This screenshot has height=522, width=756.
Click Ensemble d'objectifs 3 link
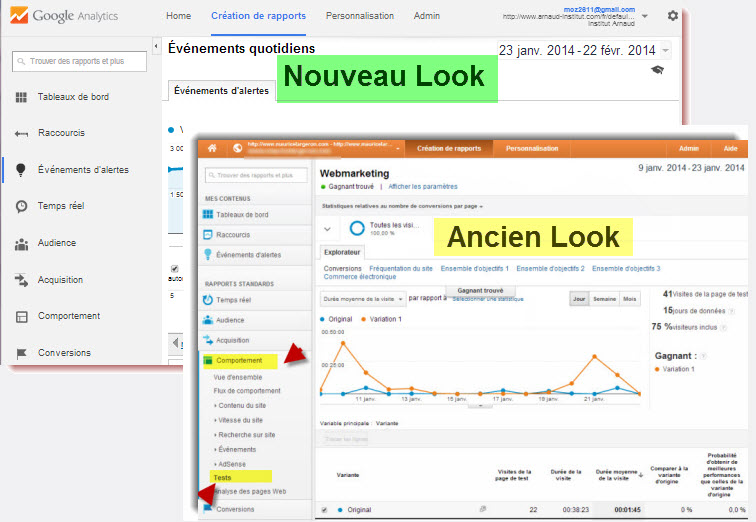pyautogui.click(x=626, y=268)
